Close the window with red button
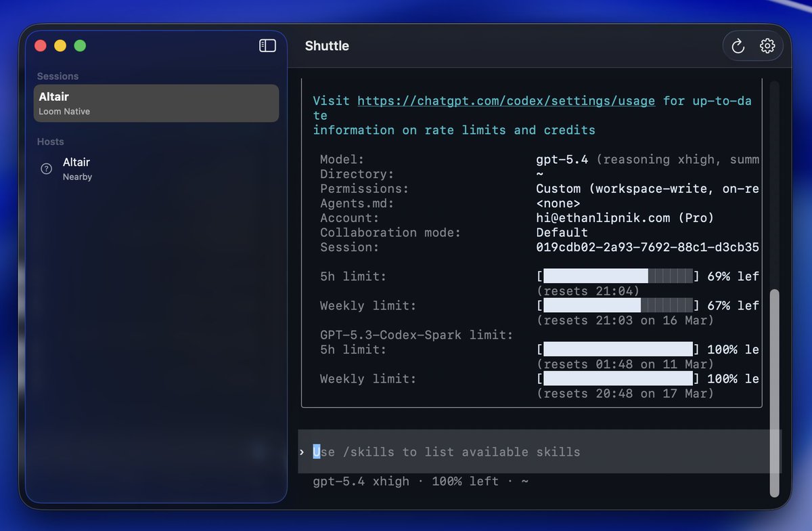Image resolution: width=812 pixels, height=531 pixels. point(41,45)
